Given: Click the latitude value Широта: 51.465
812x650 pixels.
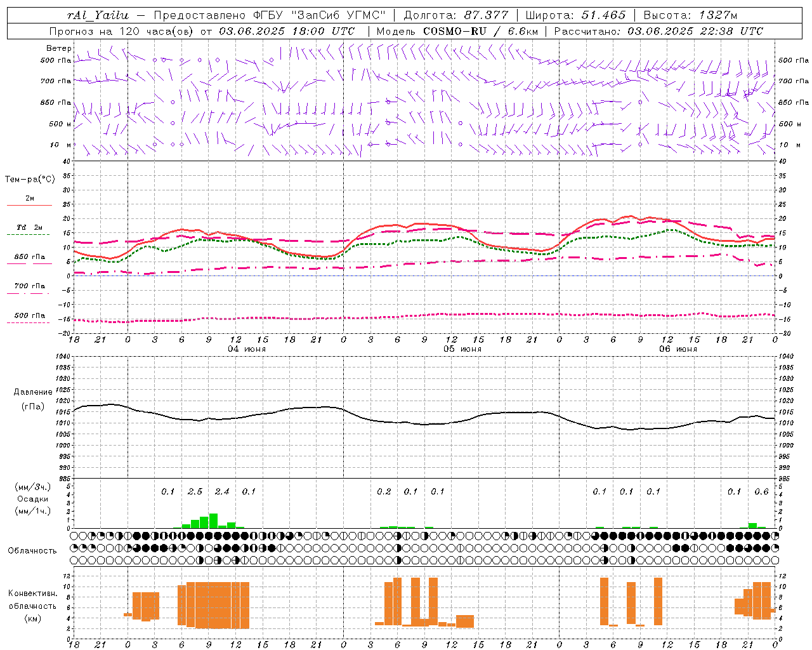Looking at the screenshot, I should [575, 15].
